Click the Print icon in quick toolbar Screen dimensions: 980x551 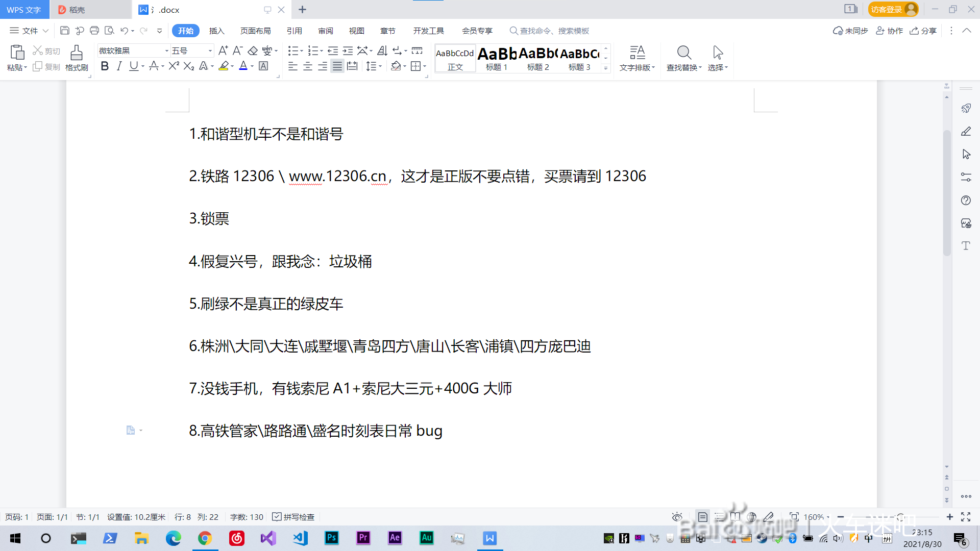click(x=94, y=31)
